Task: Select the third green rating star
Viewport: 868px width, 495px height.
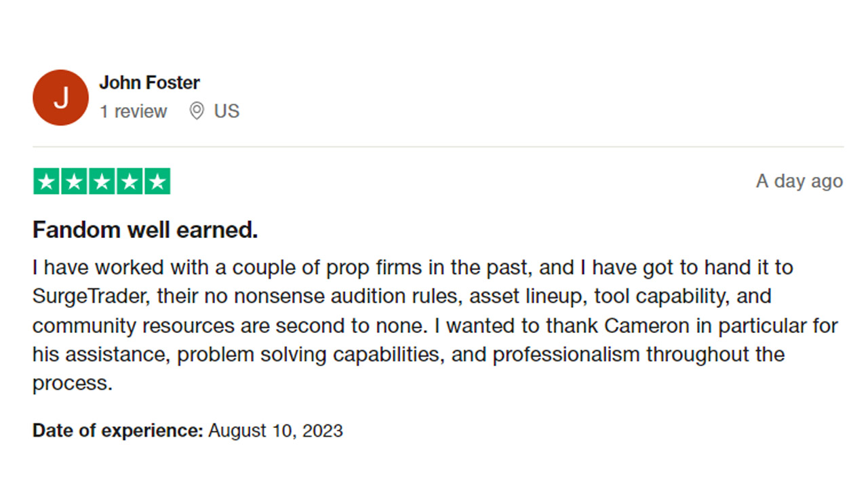Action: (x=102, y=182)
